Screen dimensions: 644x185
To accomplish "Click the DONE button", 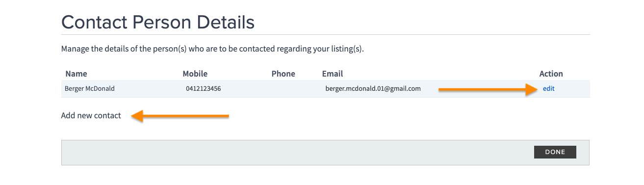I will click(555, 152).
